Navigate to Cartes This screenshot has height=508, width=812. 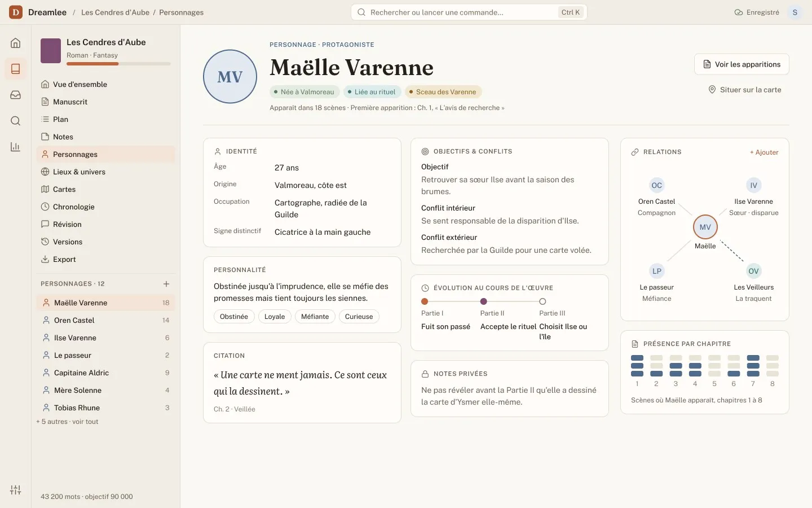(x=106, y=189)
